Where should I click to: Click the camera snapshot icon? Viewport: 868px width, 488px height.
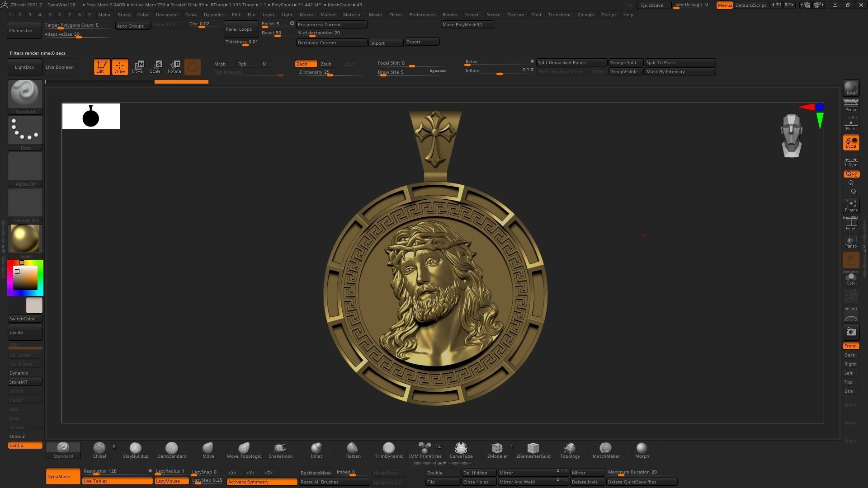pos(851,332)
